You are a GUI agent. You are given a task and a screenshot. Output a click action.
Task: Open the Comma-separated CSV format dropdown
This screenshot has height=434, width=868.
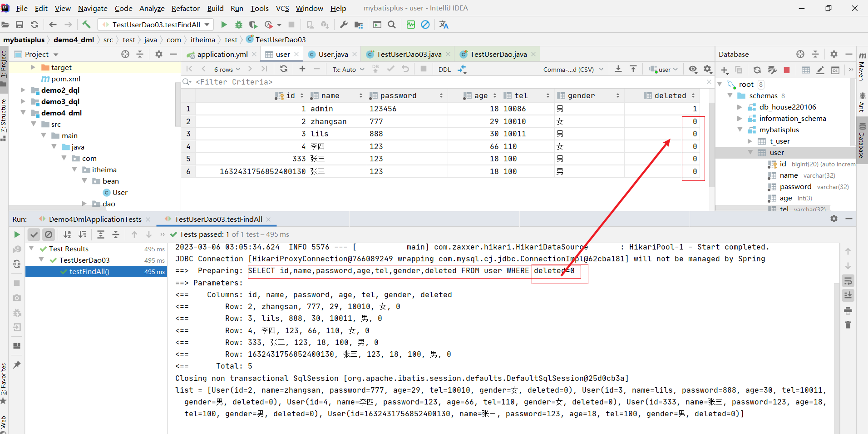(573, 69)
